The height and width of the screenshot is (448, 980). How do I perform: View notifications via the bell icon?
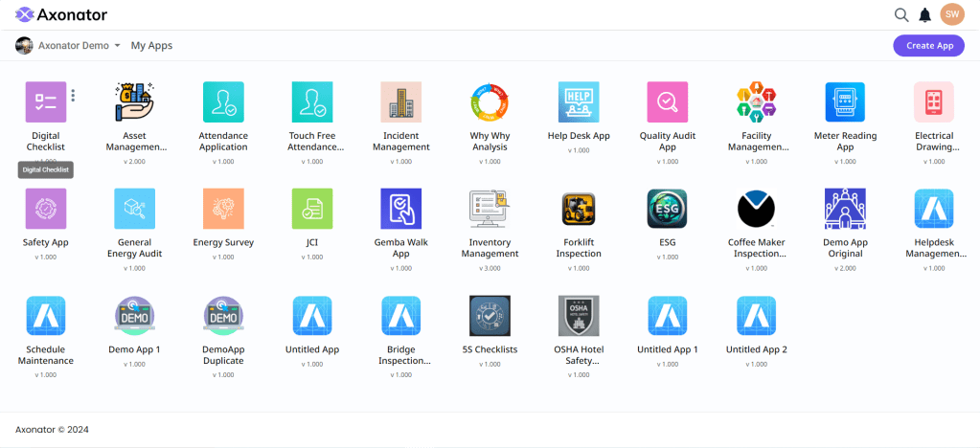pyautogui.click(x=925, y=14)
